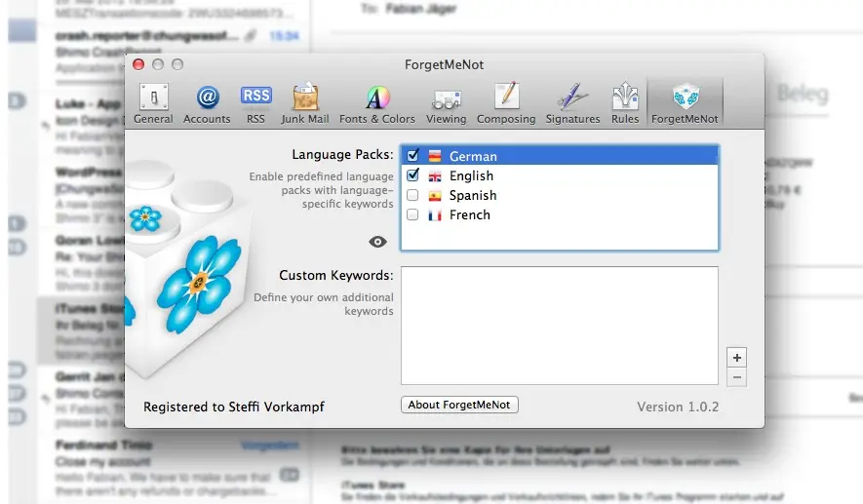
Task: Open Fonts & Colors preferences
Action: (x=377, y=103)
